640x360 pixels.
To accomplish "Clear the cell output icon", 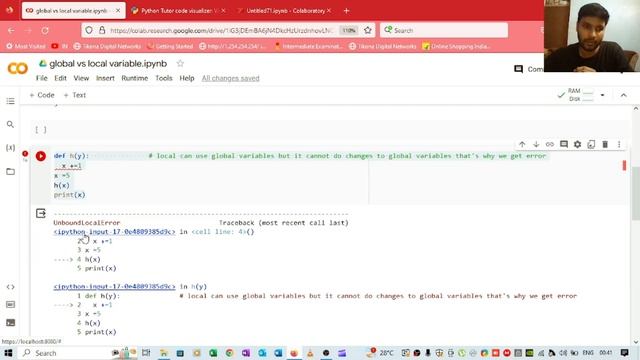I will click(x=41, y=213).
